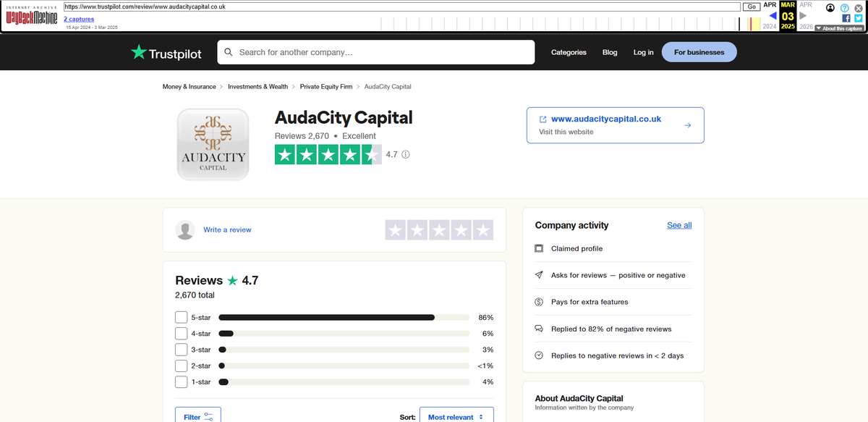Check the 5-star filter checkbox
Screen dimensions: 868x422
click(x=181, y=318)
